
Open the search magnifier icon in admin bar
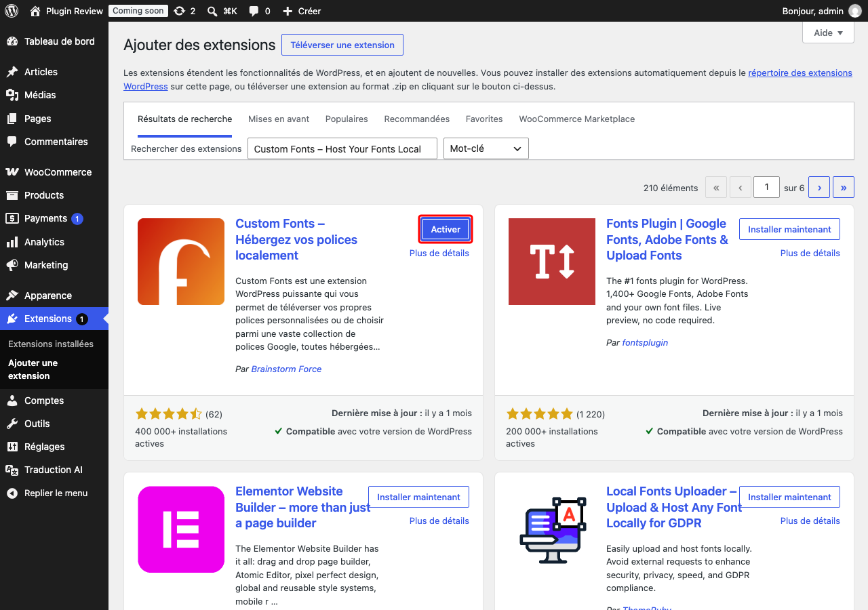coord(212,11)
